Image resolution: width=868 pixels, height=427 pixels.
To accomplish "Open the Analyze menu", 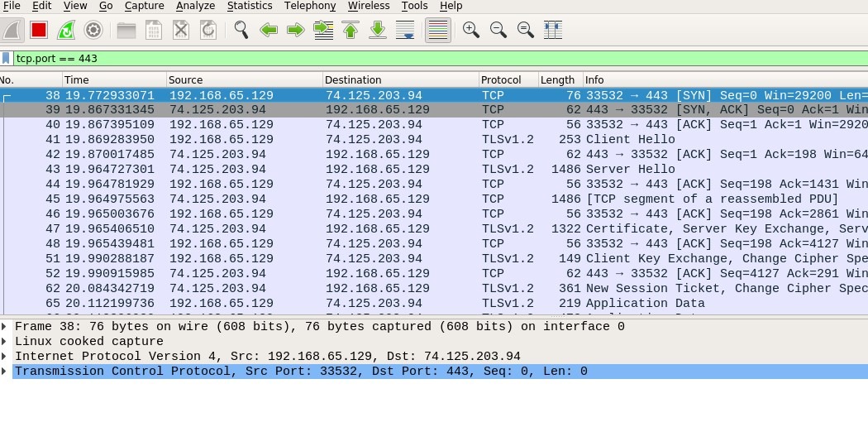I will tap(195, 6).
